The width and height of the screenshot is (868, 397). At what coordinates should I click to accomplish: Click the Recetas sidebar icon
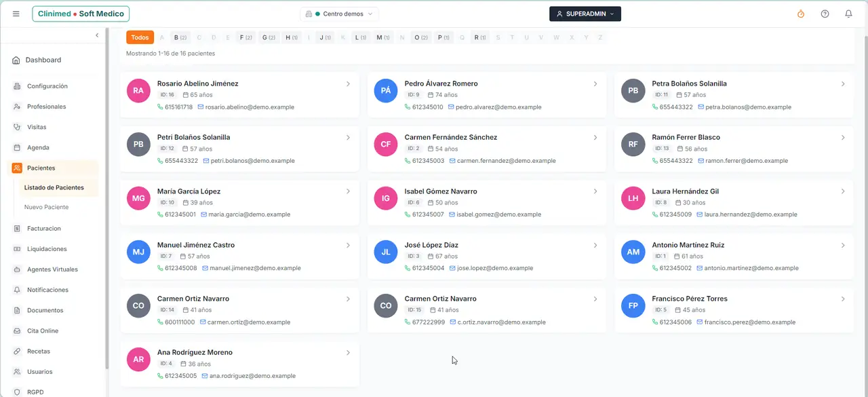(17, 352)
